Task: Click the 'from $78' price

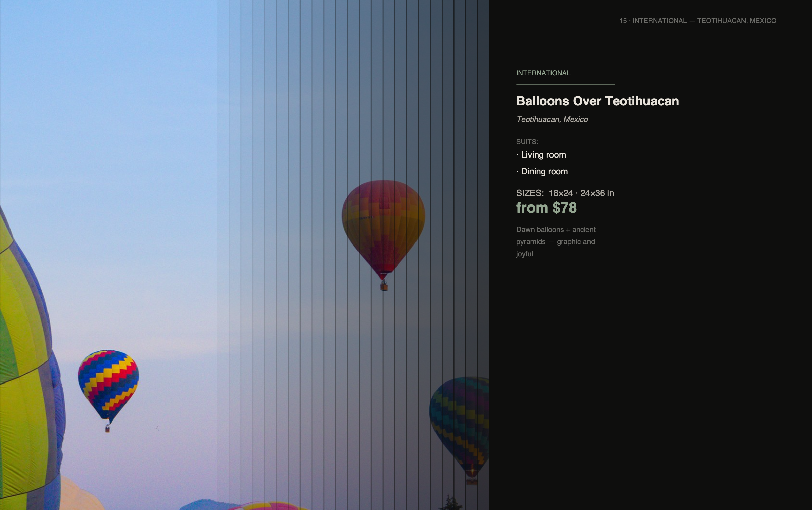Action: (546, 208)
